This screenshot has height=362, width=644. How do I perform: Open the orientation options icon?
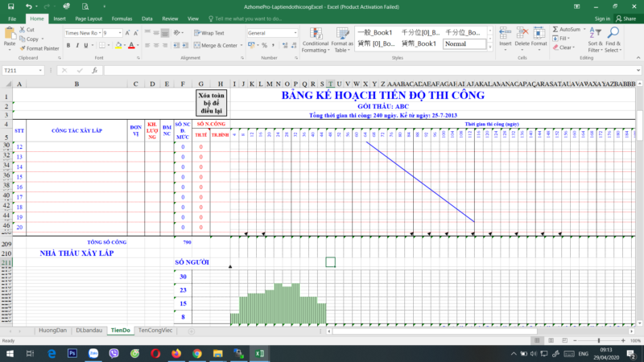[x=177, y=33]
